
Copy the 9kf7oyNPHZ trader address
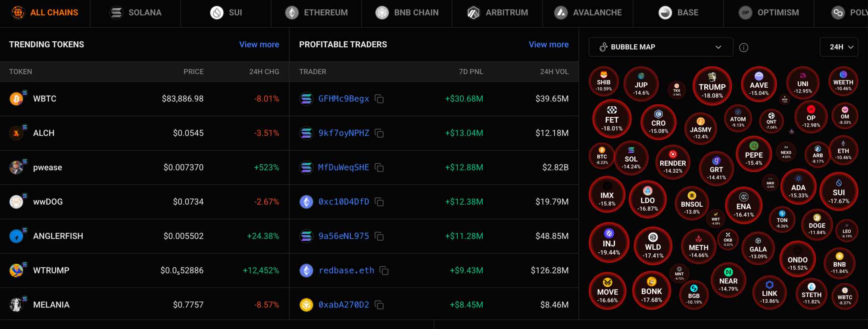coord(379,133)
